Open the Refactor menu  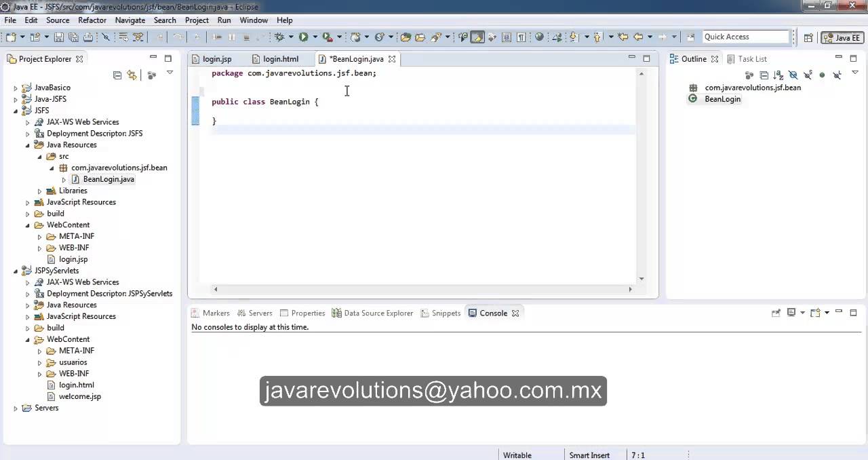92,20
